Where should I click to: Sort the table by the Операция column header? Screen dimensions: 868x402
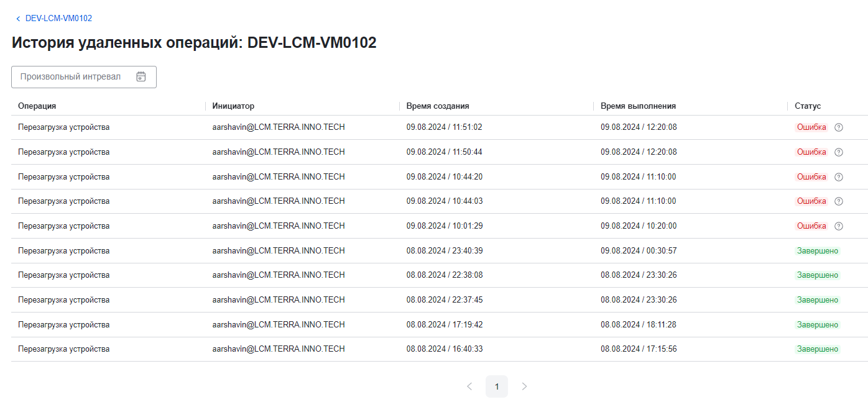pyautogui.click(x=37, y=106)
